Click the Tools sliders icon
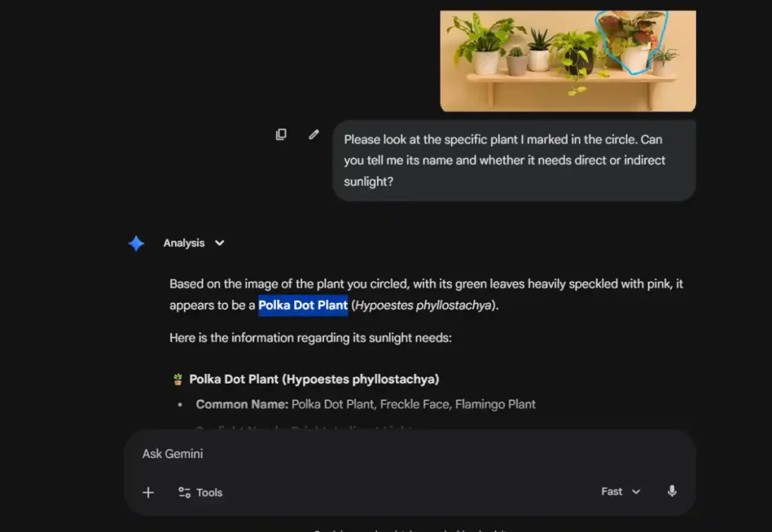This screenshot has width=772, height=532. tap(184, 492)
